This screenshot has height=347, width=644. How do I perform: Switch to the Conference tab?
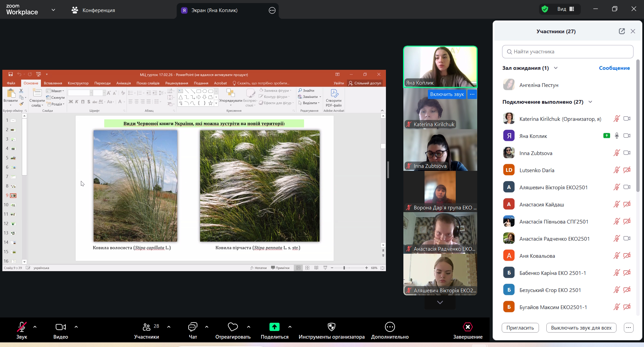(x=93, y=10)
